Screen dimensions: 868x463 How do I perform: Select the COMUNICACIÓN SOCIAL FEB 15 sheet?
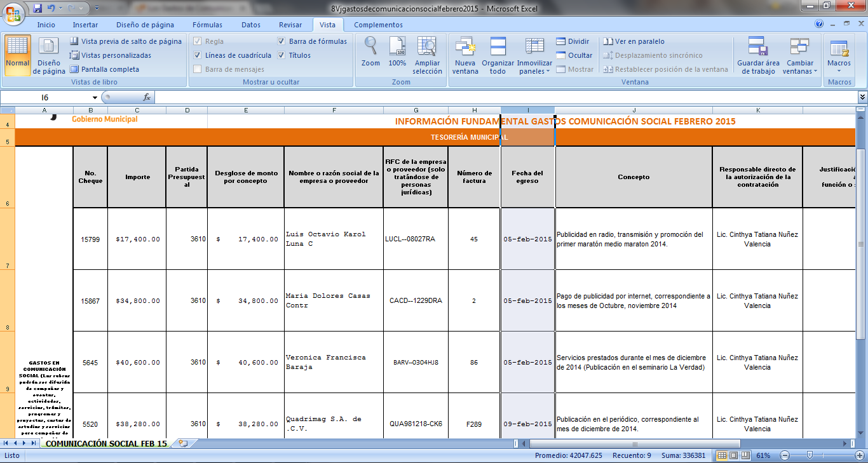click(x=106, y=443)
